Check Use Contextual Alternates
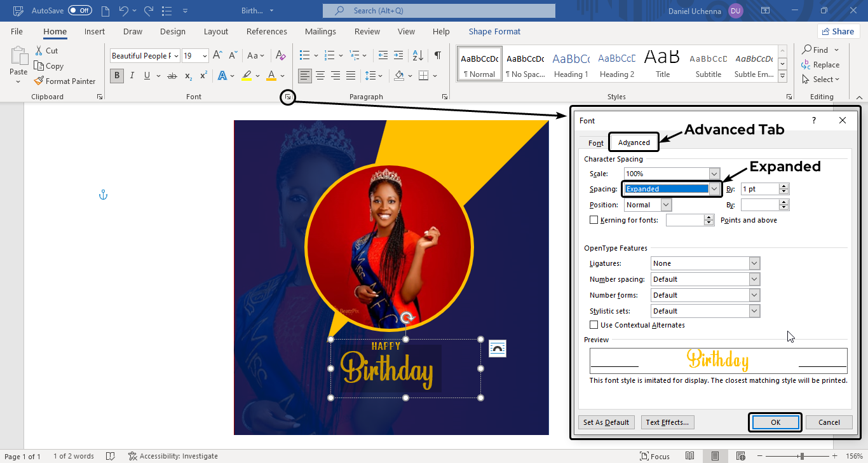Image resolution: width=868 pixels, height=463 pixels. point(594,325)
